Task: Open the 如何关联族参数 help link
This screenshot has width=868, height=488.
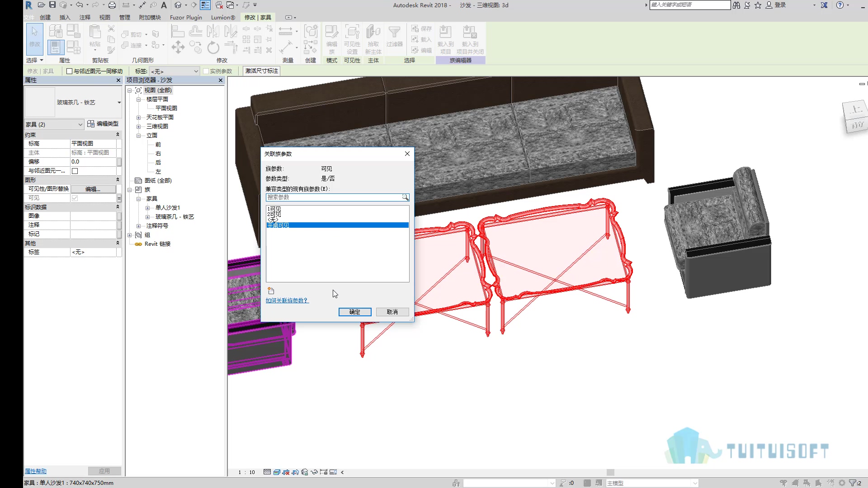Action: pos(287,300)
